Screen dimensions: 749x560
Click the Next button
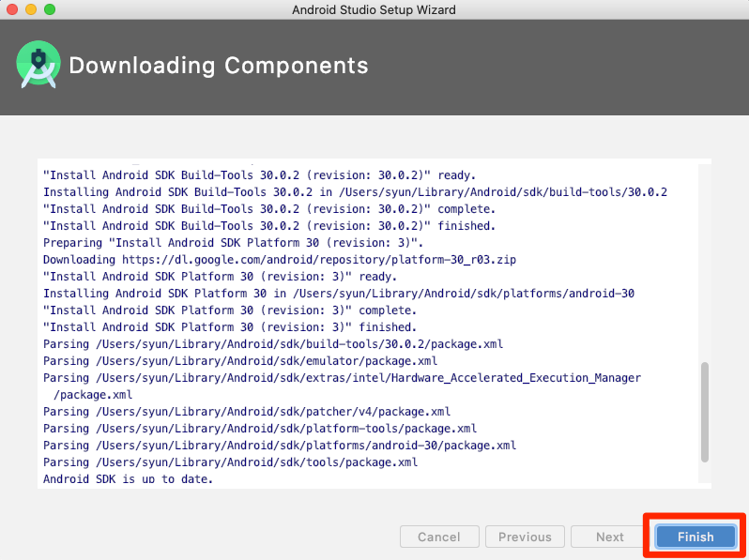pyautogui.click(x=609, y=537)
